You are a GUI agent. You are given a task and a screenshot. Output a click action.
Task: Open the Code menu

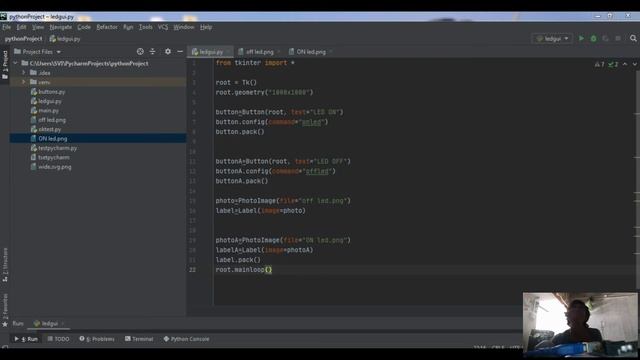point(84,27)
